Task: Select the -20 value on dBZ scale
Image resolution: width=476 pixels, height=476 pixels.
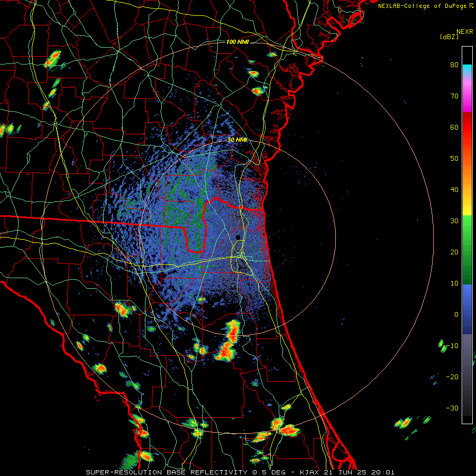Action: click(452, 377)
